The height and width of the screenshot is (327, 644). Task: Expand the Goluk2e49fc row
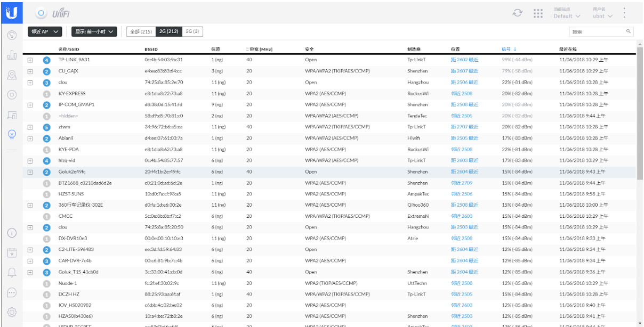click(30, 172)
